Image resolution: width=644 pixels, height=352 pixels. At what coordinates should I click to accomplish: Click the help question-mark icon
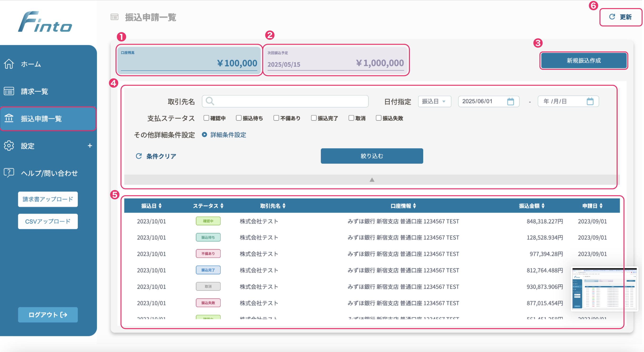pyautogui.click(x=9, y=173)
